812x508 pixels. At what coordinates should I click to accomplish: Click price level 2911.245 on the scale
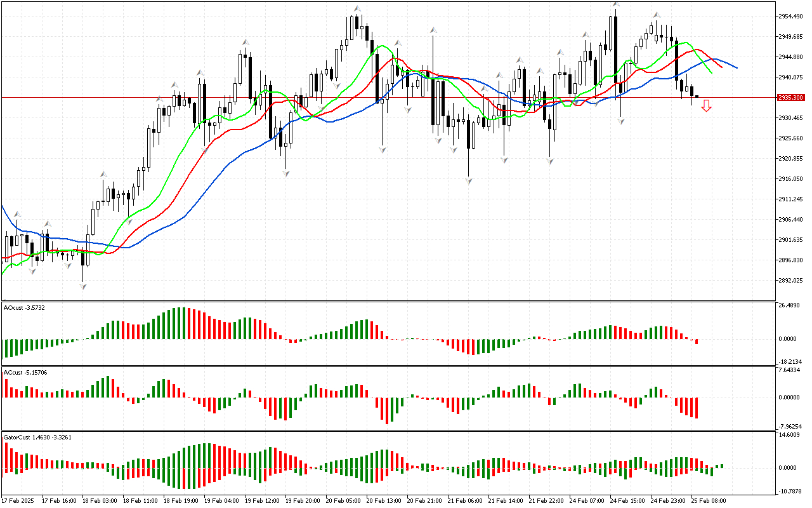(791, 199)
